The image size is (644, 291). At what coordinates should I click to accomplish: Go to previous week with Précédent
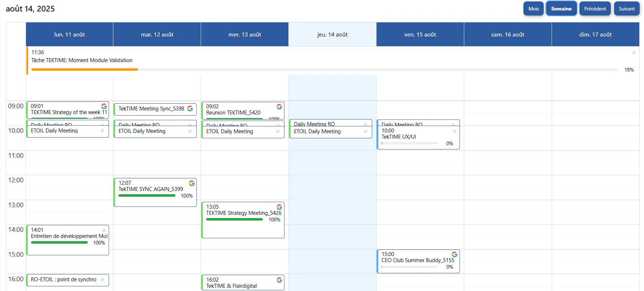[x=595, y=9]
